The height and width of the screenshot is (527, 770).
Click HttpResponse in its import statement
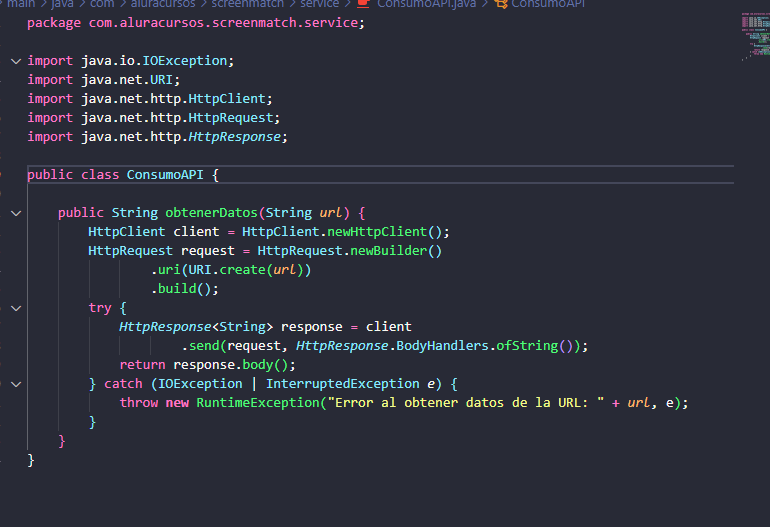(x=235, y=137)
